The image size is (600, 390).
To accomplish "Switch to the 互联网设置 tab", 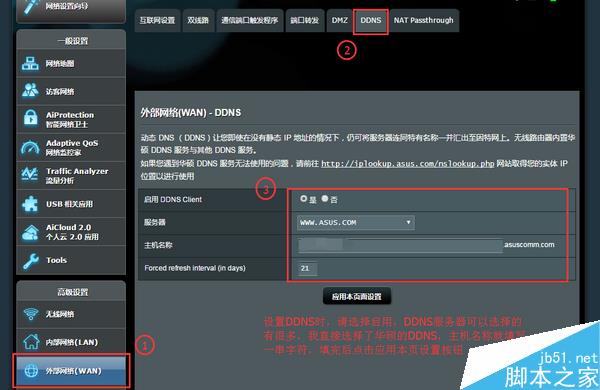I will click(157, 20).
